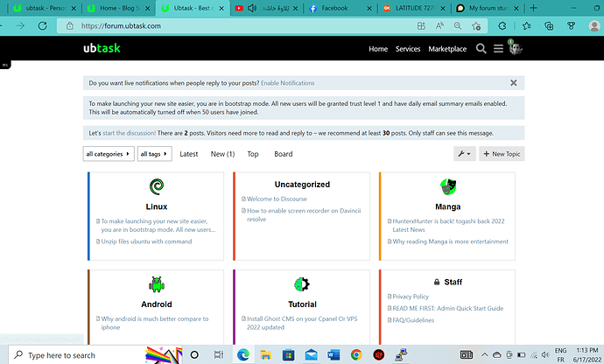The image size is (604, 364).
Task: Open Marketplace in the site navigation
Action: point(447,49)
